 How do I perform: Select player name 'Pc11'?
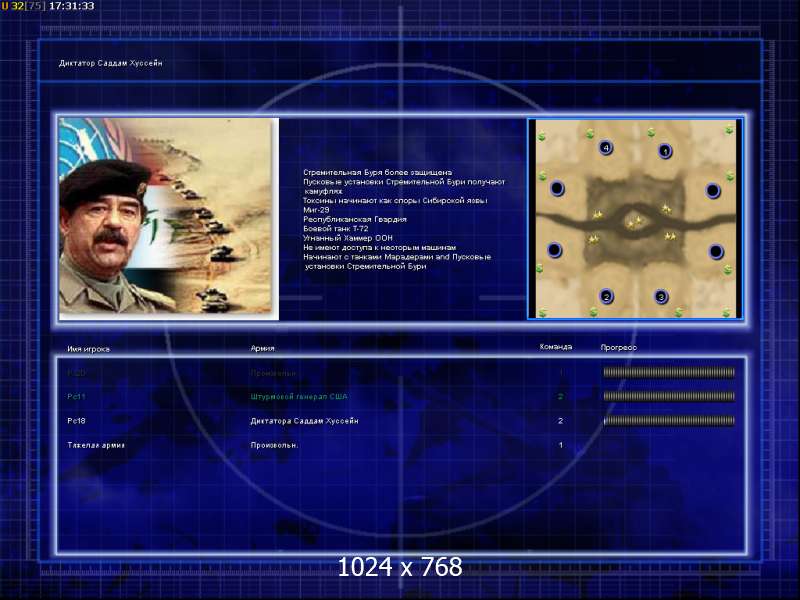tap(76, 396)
